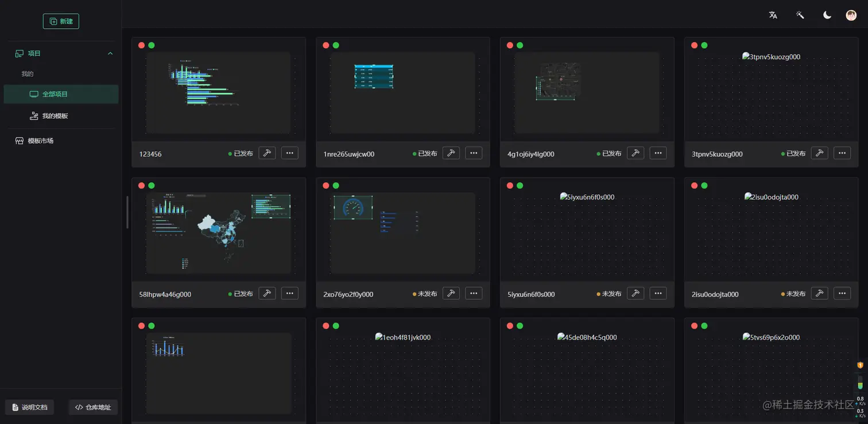Image resolution: width=868 pixels, height=424 pixels.
Task: Open more options for 58lhpw4a46g000
Action: (x=289, y=293)
